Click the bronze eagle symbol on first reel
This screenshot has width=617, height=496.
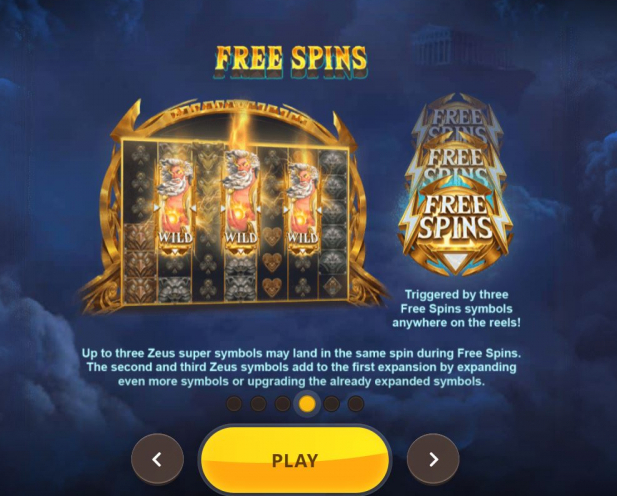click(140, 263)
